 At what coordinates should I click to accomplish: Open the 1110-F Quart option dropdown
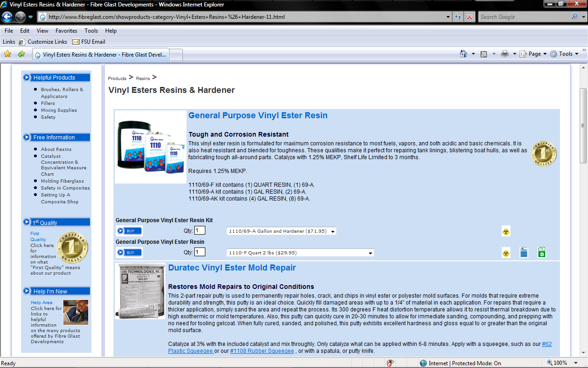300,253
